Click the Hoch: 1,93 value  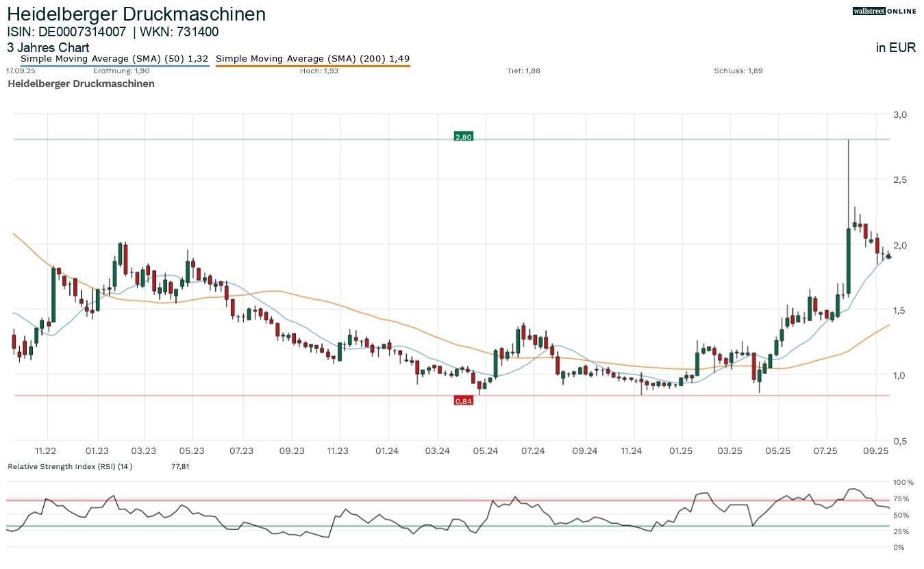pos(319,71)
